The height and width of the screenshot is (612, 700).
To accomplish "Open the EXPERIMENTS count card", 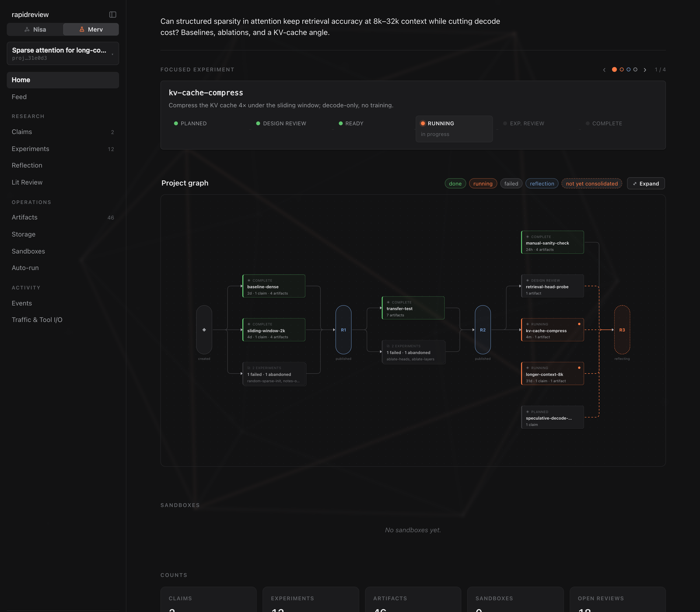I will point(311,599).
